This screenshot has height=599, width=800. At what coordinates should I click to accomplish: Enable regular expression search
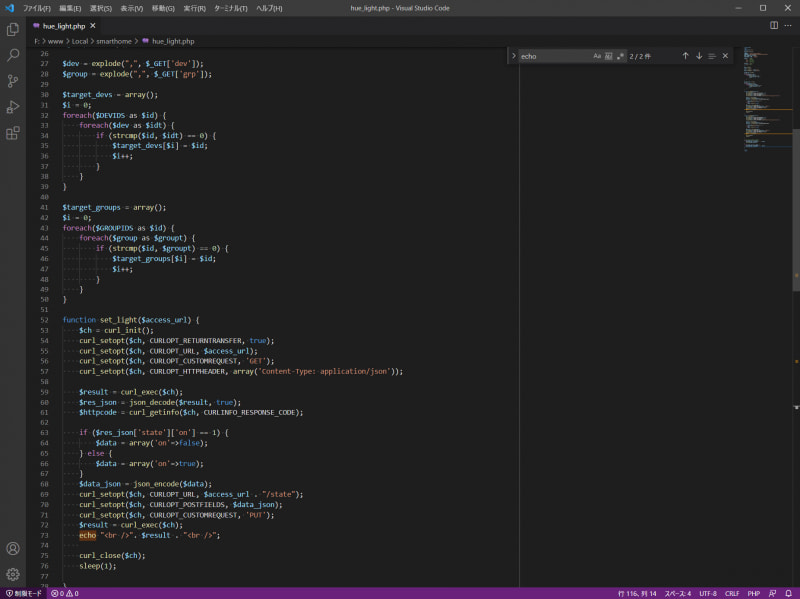pyautogui.click(x=622, y=56)
